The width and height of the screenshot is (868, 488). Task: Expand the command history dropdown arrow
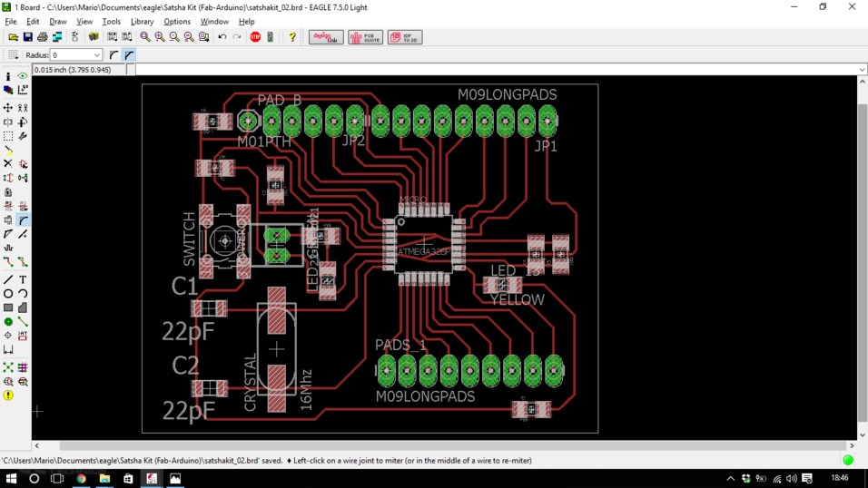click(863, 70)
